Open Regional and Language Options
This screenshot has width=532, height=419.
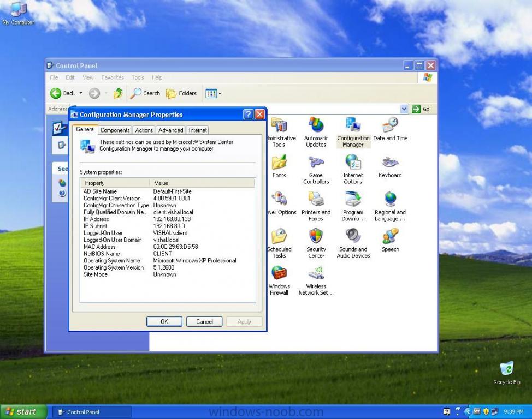(390, 206)
